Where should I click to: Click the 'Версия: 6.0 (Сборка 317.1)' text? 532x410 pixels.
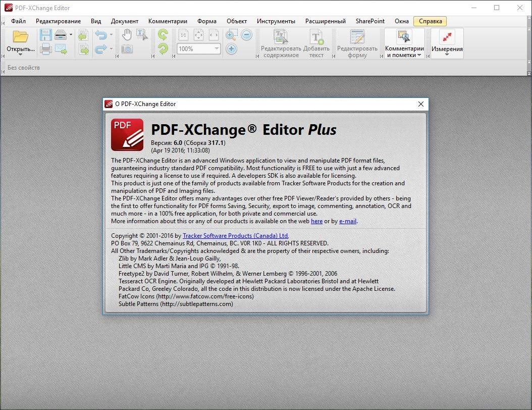(188, 143)
